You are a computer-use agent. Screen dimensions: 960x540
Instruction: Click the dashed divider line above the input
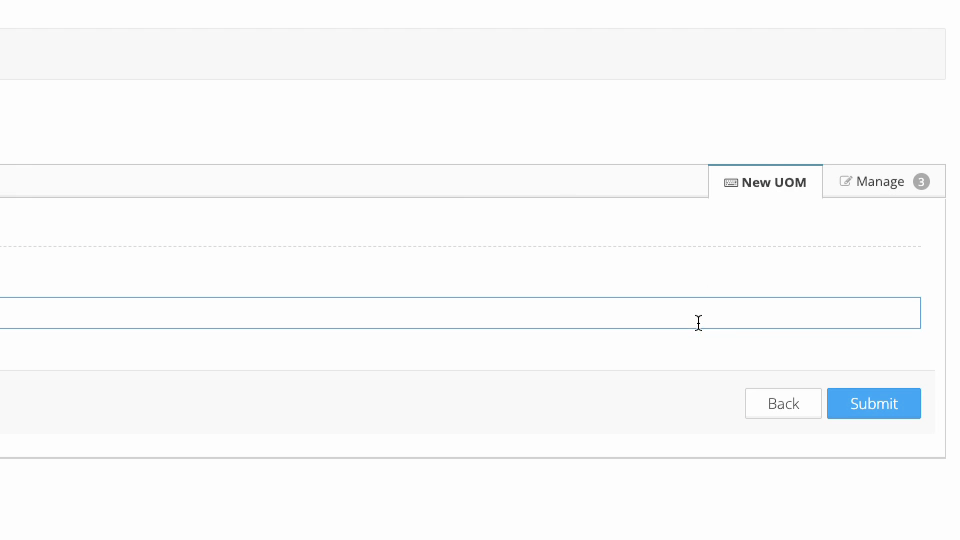tap(460, 247)
